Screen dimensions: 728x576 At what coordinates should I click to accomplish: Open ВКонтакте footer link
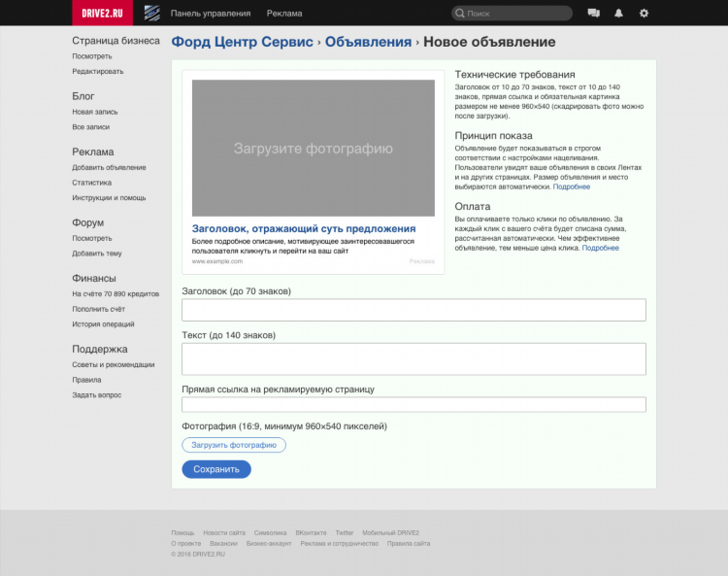click(311, 533)
